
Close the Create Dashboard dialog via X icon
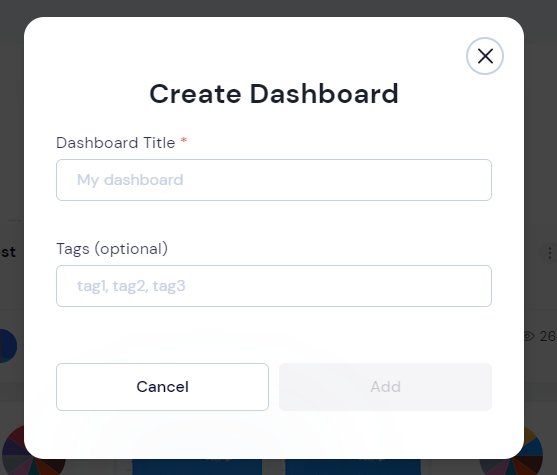[x=485, y=56]
